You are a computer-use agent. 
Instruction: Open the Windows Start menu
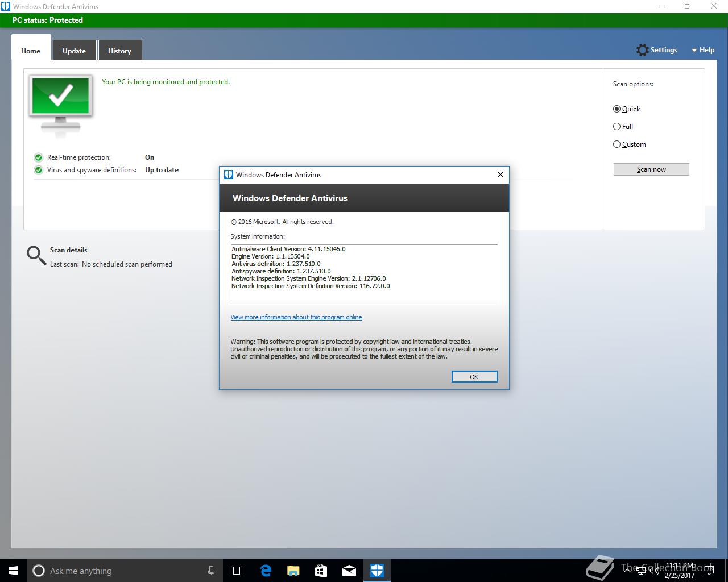[14, 571]
